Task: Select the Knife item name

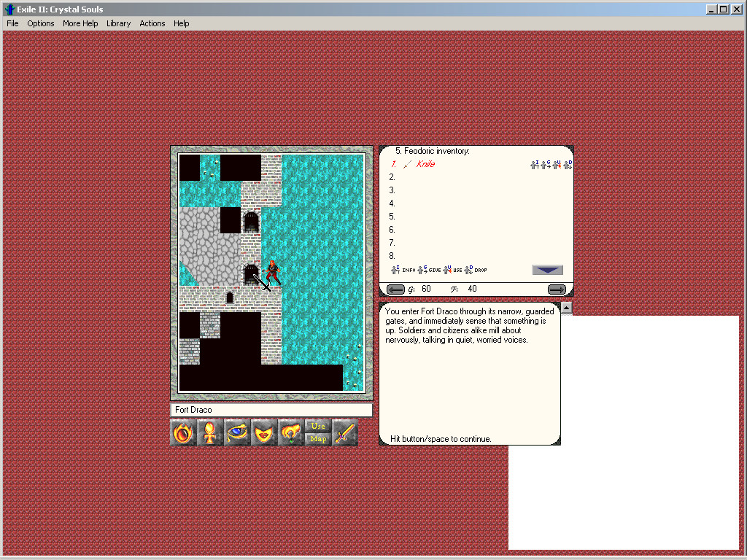Action: click(425, 164)
